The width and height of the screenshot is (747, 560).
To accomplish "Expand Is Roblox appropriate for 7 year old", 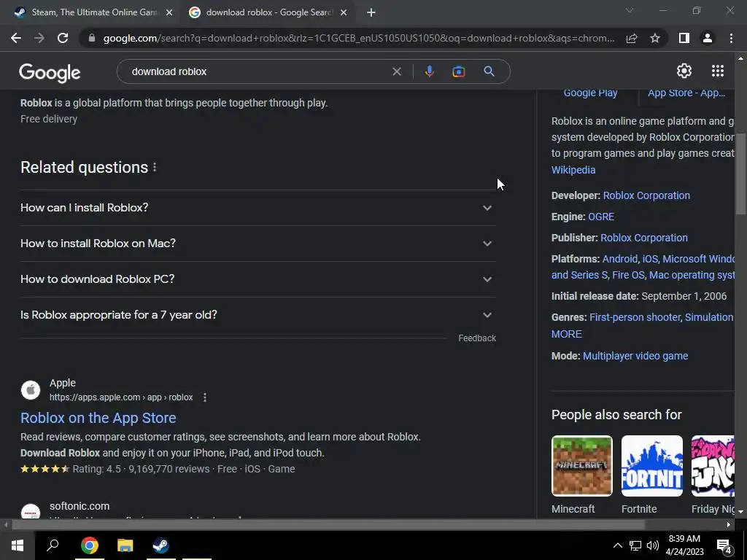I will click(258, 315).
